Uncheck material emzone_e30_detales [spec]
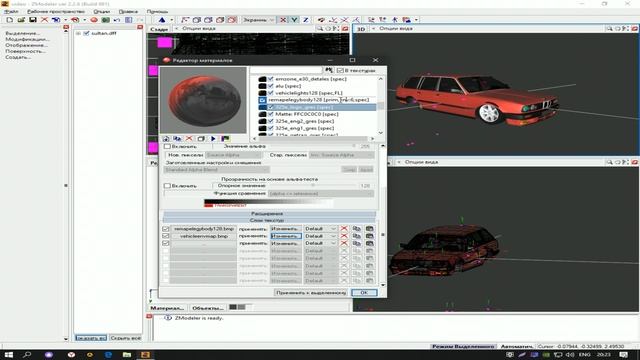 click(x=271, y=79)
